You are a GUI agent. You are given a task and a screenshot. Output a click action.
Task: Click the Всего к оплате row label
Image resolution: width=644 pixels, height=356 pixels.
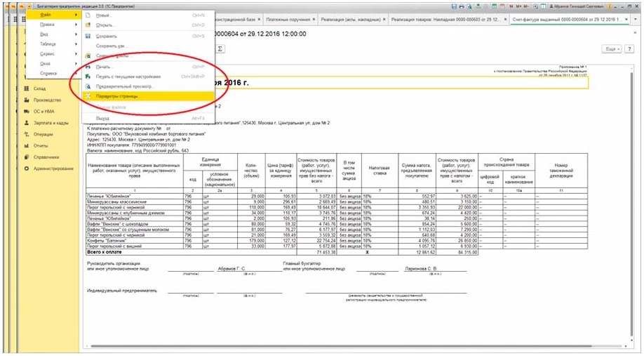coord(105,251)
